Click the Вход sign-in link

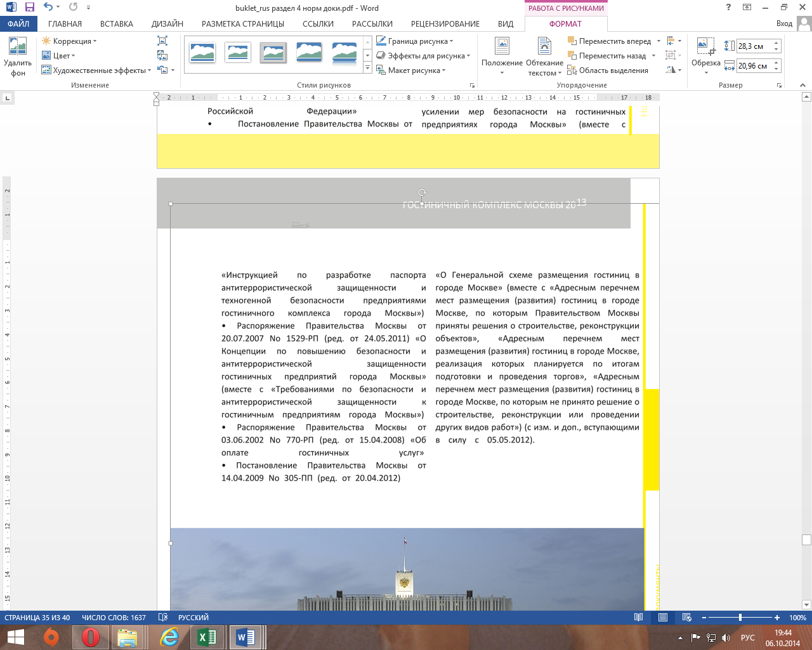coord(784,23)
